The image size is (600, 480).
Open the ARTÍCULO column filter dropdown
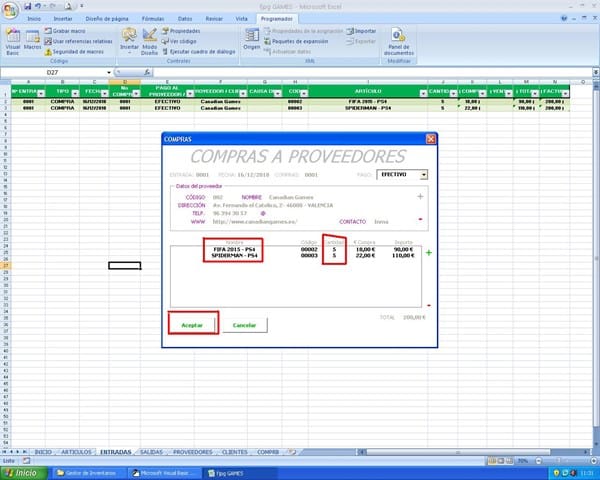423,92
